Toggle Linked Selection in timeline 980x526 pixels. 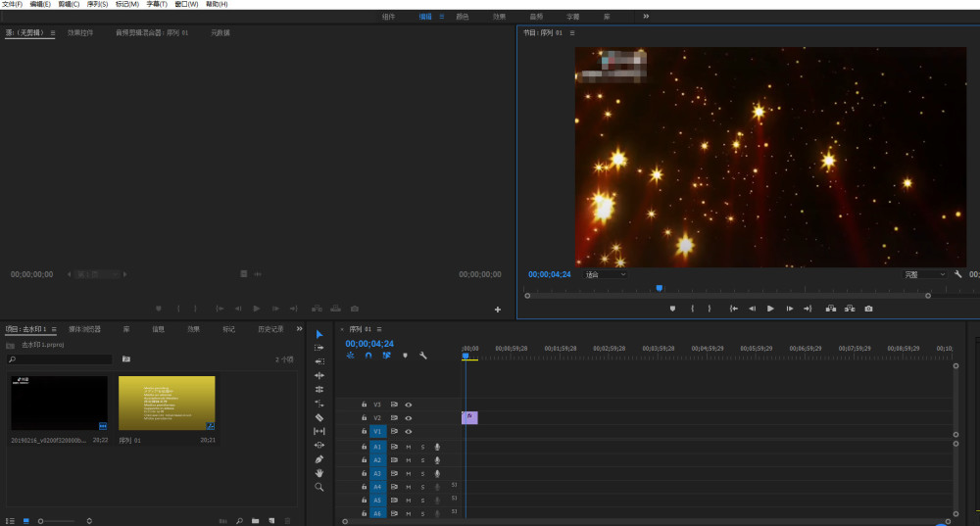387,356
